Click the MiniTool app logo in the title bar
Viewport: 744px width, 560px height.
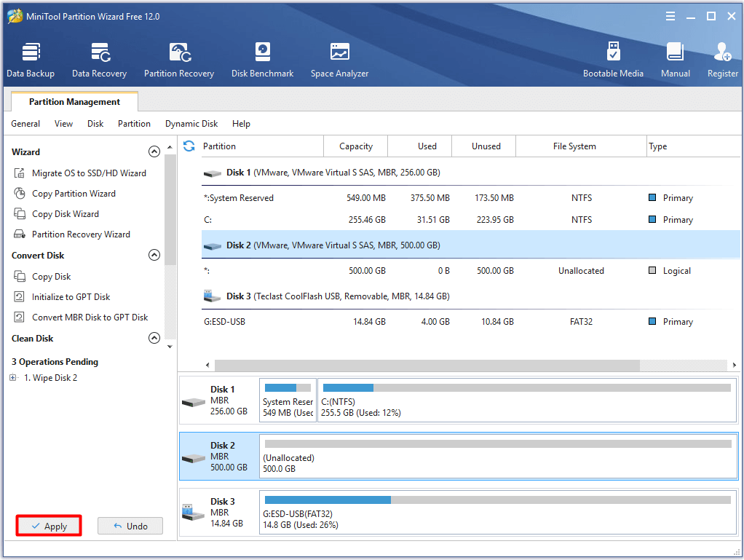(x=15, y=16)
